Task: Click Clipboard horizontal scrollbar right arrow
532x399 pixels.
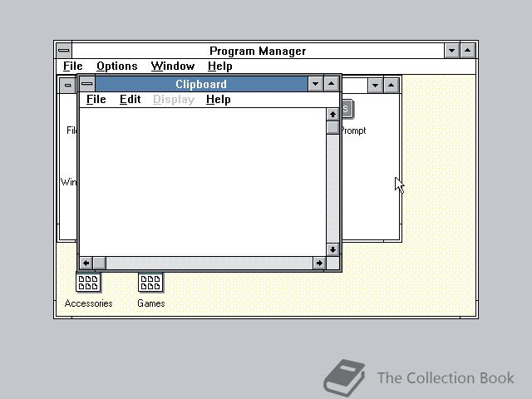Action: [319, 263]
